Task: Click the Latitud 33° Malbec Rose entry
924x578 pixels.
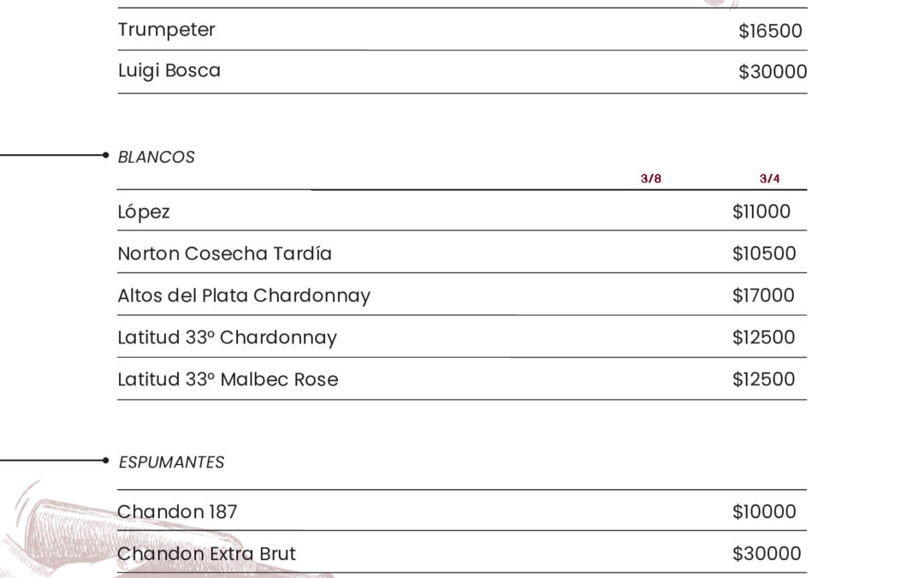Action: click(x=228, y=380)
